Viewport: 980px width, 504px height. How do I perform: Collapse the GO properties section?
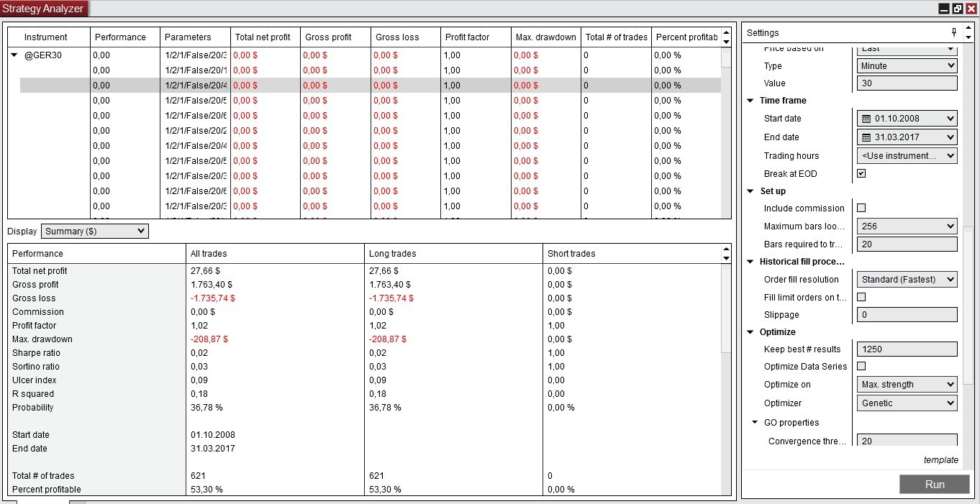755,423
